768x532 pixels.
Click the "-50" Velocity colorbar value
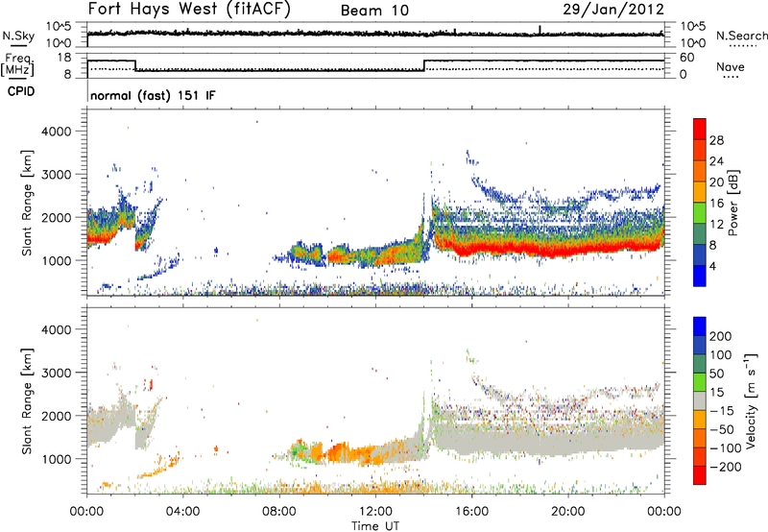722,429
